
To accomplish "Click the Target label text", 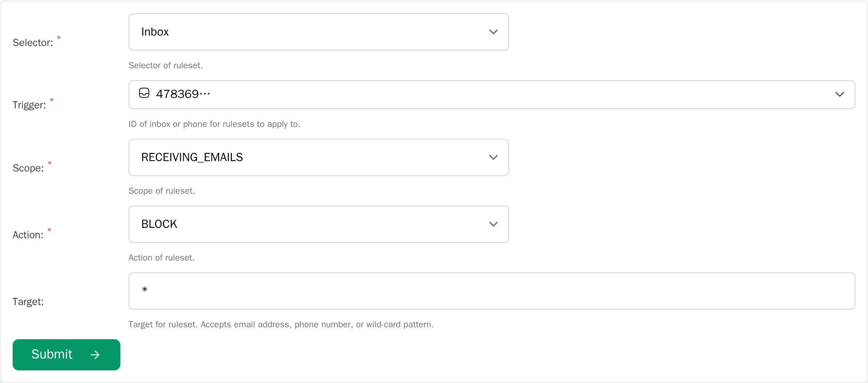I will coord(28,302).
